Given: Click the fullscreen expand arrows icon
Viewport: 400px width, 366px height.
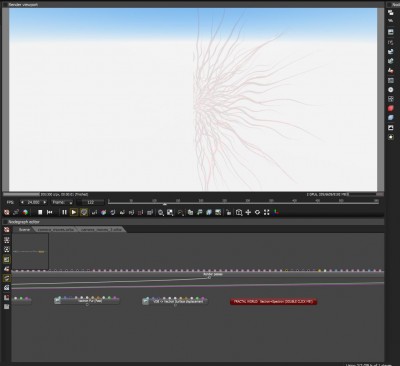Looking at the screenshot, I should point(267,212).
